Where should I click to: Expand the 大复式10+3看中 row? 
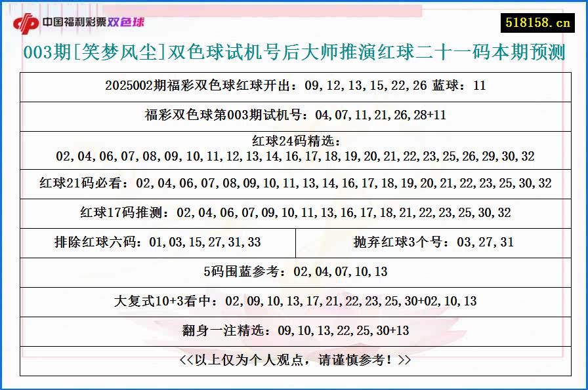(x=294, y=302)
